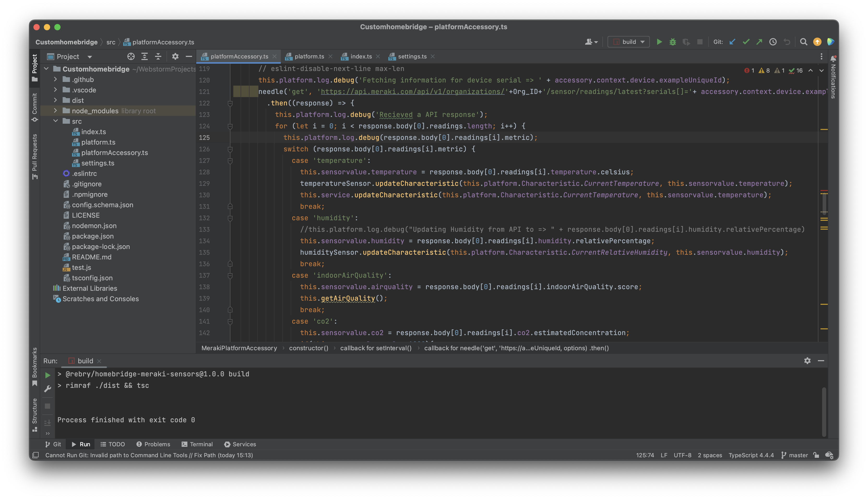Open Git history clock icon
The image size is (868, 499).
pos(773,42)
